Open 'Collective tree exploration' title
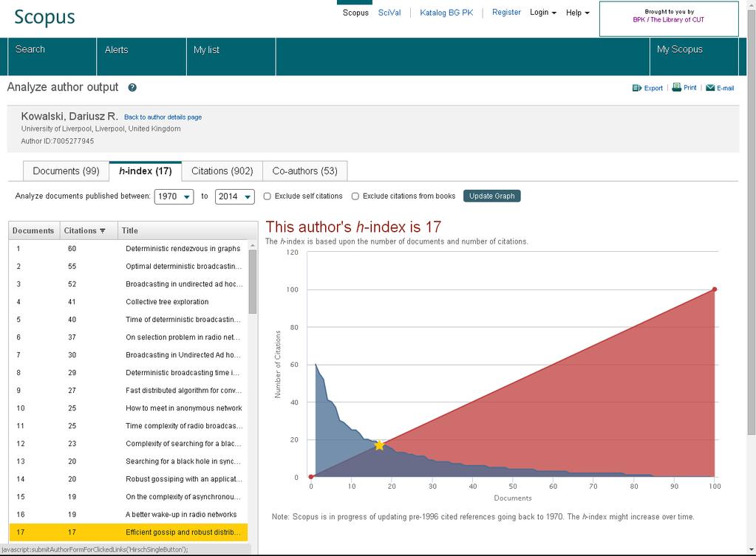The image size is (756, 556). point(167,302)
